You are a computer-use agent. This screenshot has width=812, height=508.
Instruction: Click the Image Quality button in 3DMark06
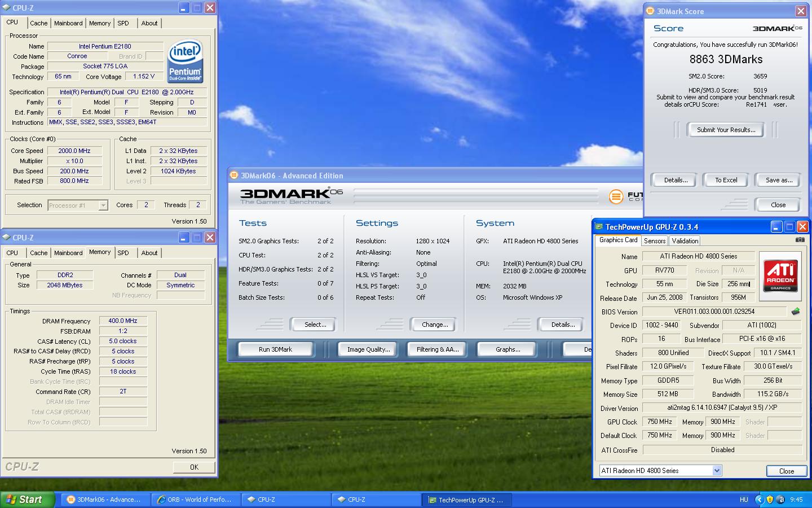(368, 349)
